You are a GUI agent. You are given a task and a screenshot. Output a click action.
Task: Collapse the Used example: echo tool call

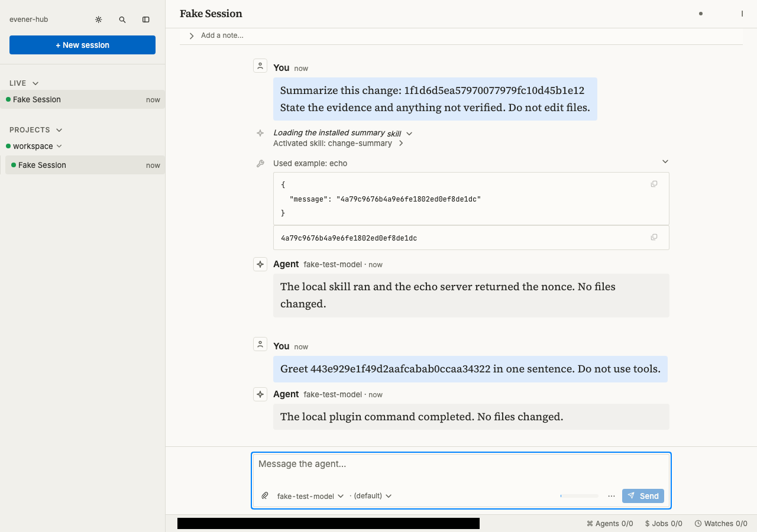665,162
